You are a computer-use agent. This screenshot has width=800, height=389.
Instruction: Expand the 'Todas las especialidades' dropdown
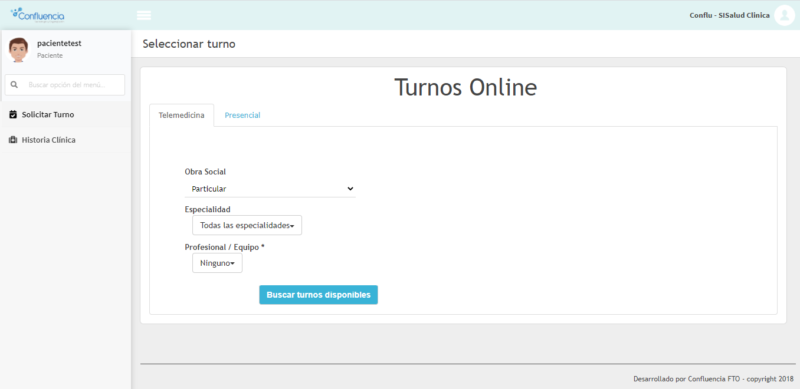click(x=247, y=225)
